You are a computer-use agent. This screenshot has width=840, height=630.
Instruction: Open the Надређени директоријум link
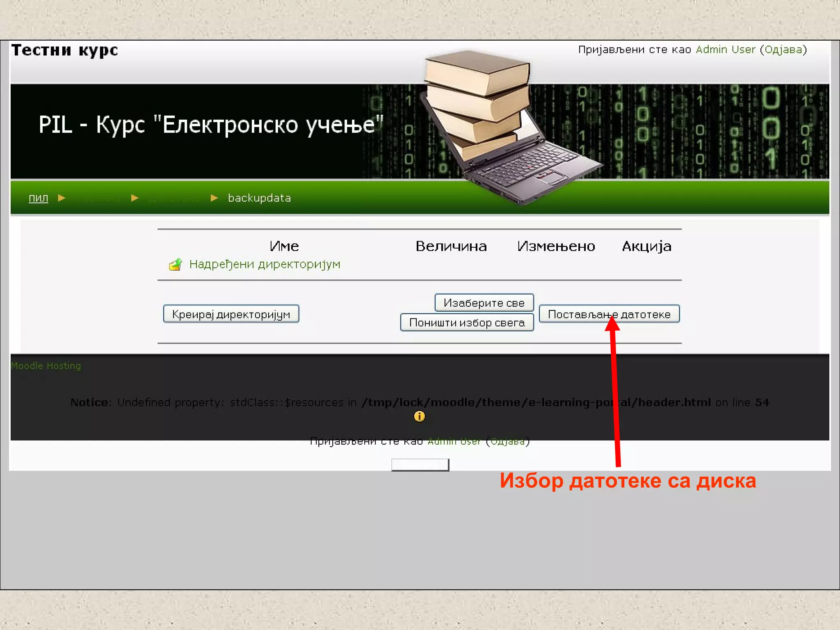click(x=265, y=264)
